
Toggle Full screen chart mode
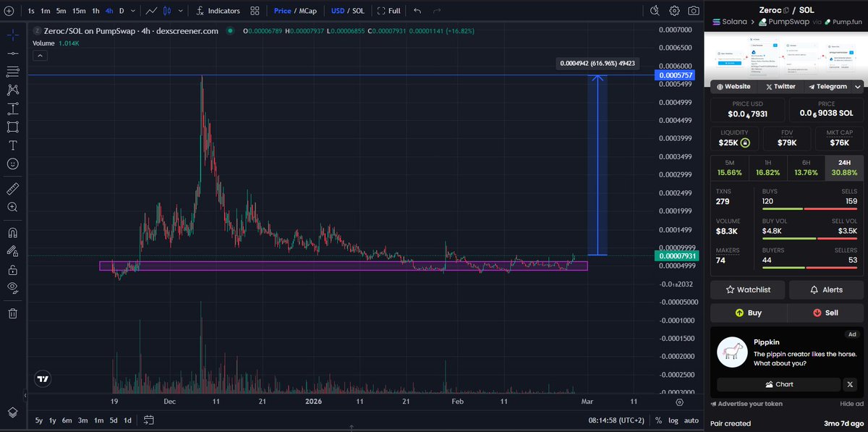[389, 11]
